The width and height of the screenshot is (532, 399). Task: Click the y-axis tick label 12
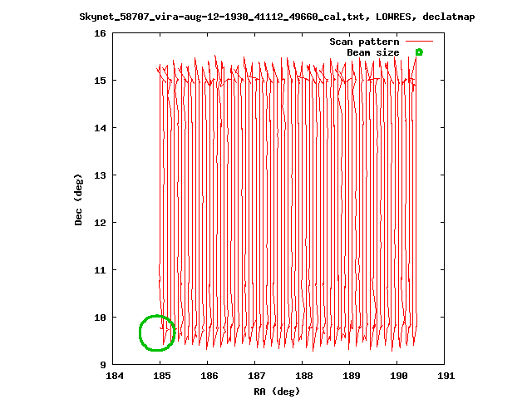pos(100,223)
